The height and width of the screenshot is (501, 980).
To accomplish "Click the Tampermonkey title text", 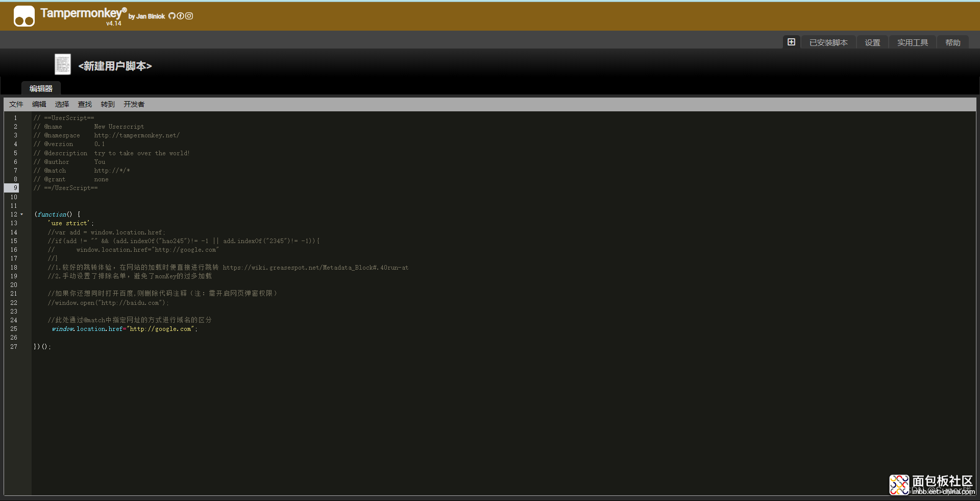I will 83,13.
